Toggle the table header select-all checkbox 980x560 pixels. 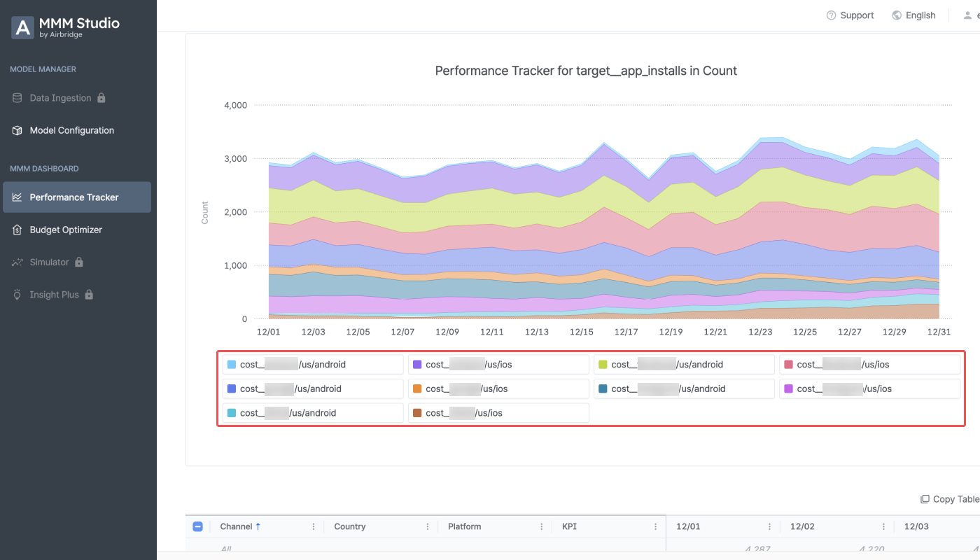[x=197, y=526]
